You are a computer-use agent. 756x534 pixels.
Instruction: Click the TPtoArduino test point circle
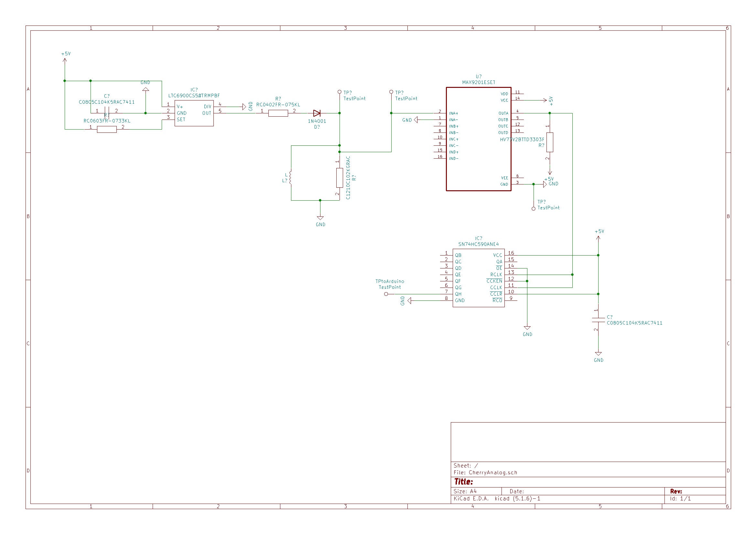pyautogui.click(x=386, y=294)
